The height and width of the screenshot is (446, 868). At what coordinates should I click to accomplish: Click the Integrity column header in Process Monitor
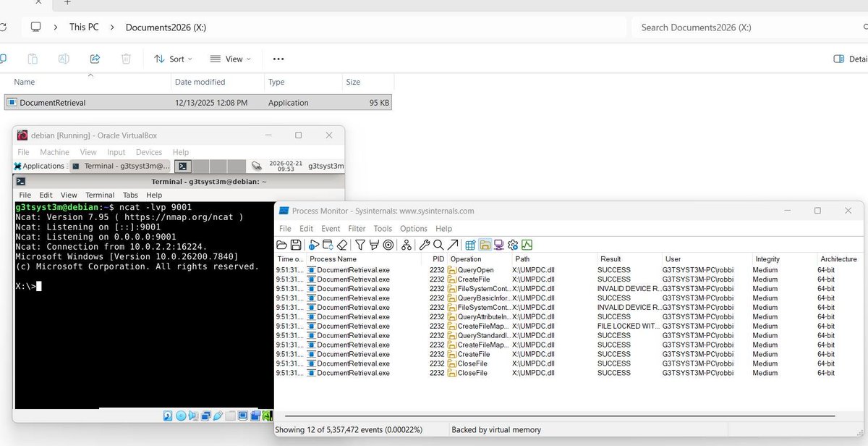[767, 258]
